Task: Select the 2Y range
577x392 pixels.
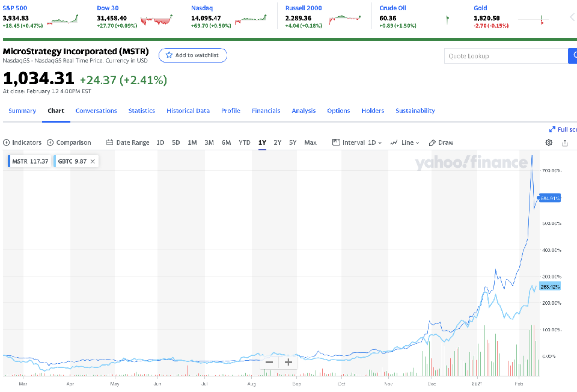Action: click(x=278, y=142)
